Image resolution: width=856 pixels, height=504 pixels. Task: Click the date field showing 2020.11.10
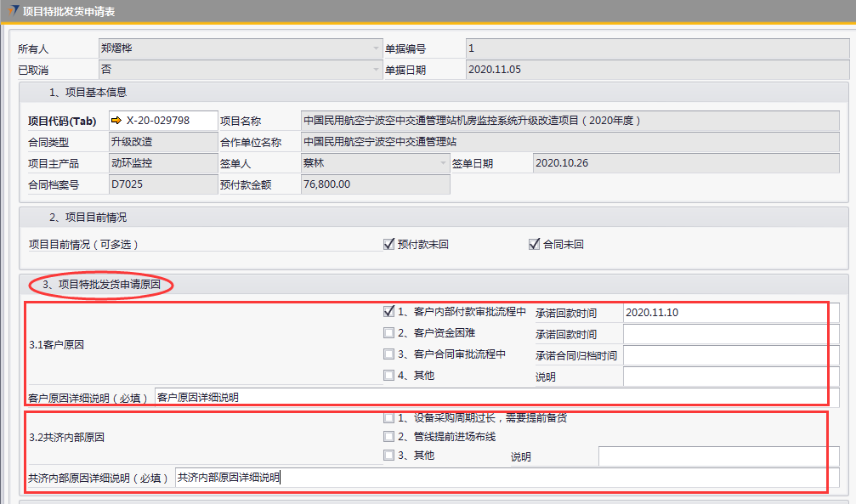click(729, 313)
